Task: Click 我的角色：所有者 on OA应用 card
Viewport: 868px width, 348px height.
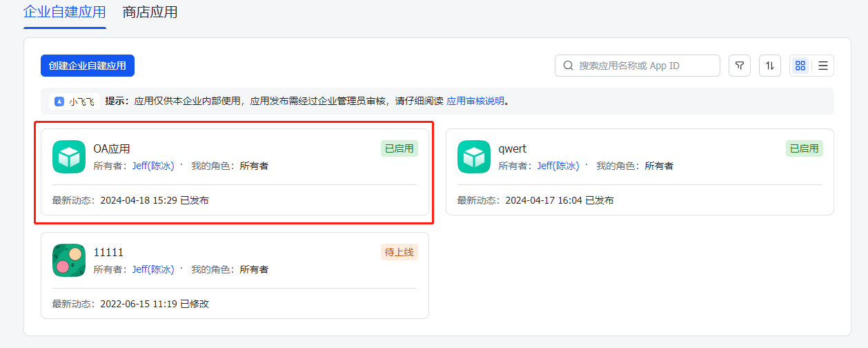Action: 230,166
